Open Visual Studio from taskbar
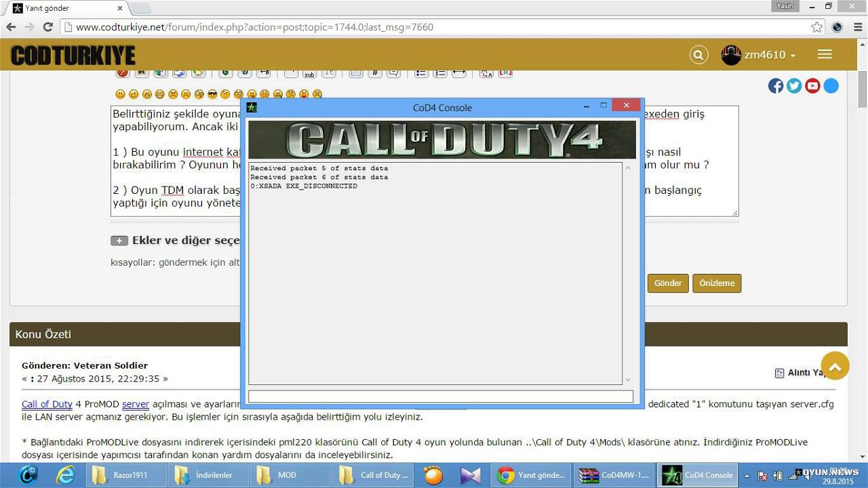This screenshot has height=488, width=868. [x=471, y=475]
